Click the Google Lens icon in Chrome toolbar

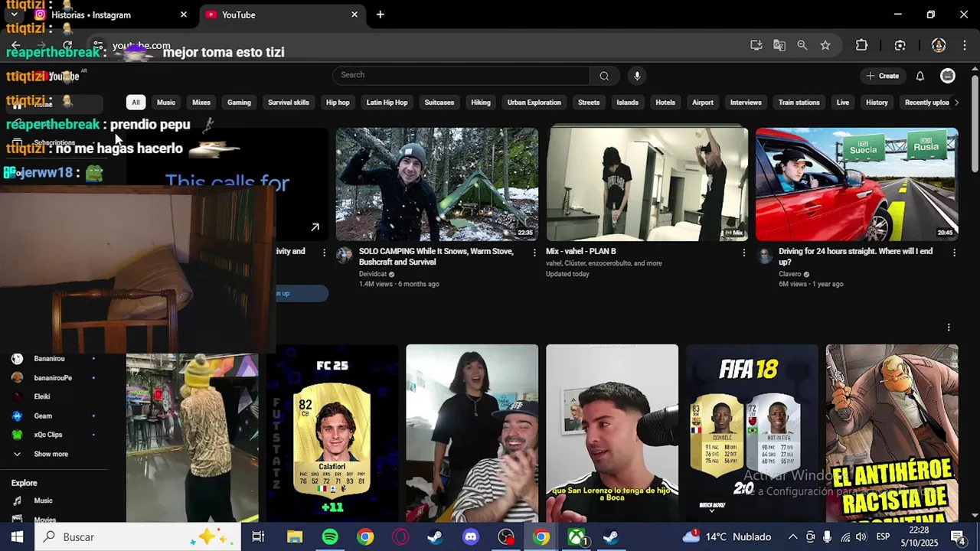point(900,45)
